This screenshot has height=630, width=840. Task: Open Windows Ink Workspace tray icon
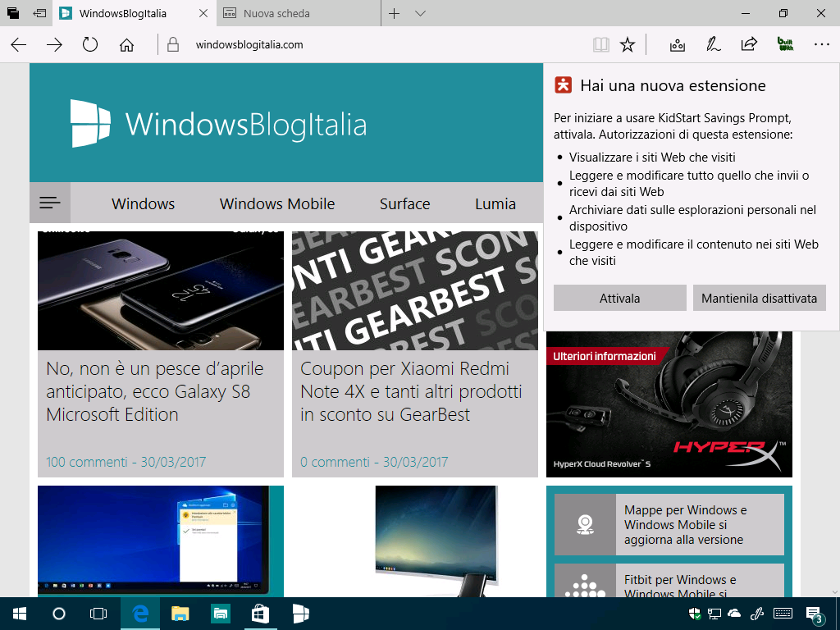pos(757,614)
